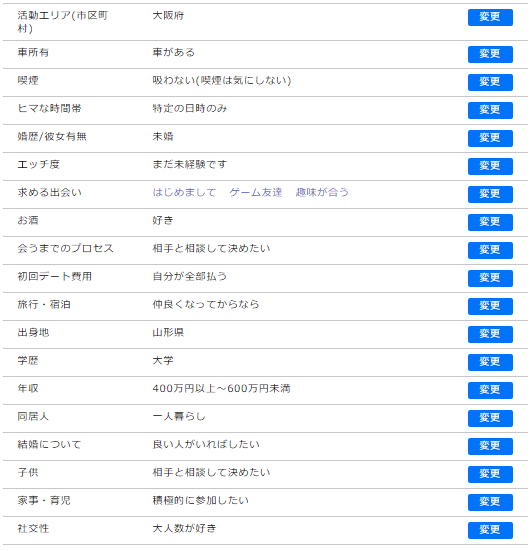The image size is (532, 551).
Task: Click 変更 for 旅行・宿泊 row
Action: click(490, 306)
